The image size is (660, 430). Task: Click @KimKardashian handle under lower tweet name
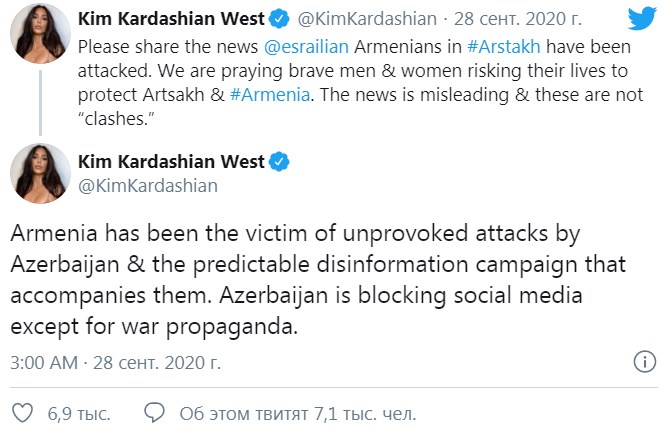[x=146, y=185]
